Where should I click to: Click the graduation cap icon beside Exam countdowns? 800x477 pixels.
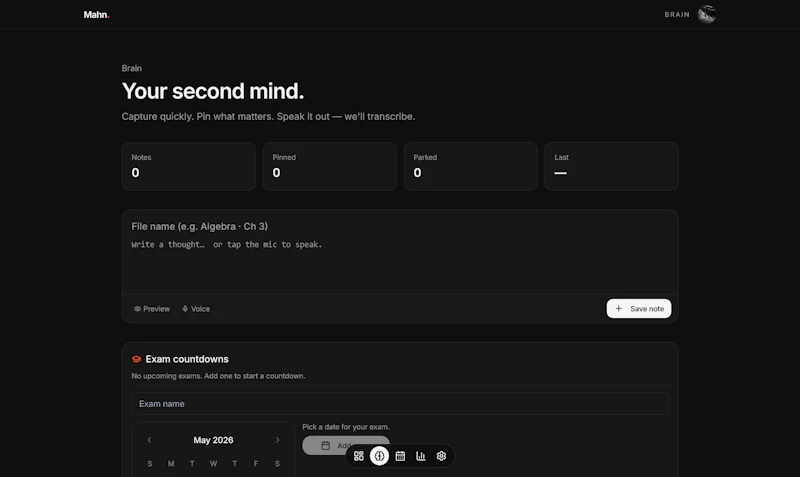pos(136,359)
